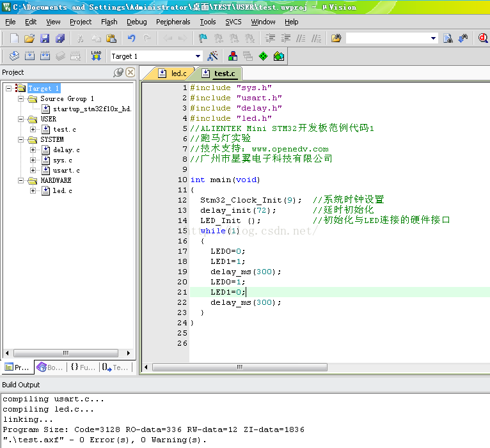This screenshot has width=490, height=448.
Task: Close the Project panel with X button
Action: tap(130, 72)
